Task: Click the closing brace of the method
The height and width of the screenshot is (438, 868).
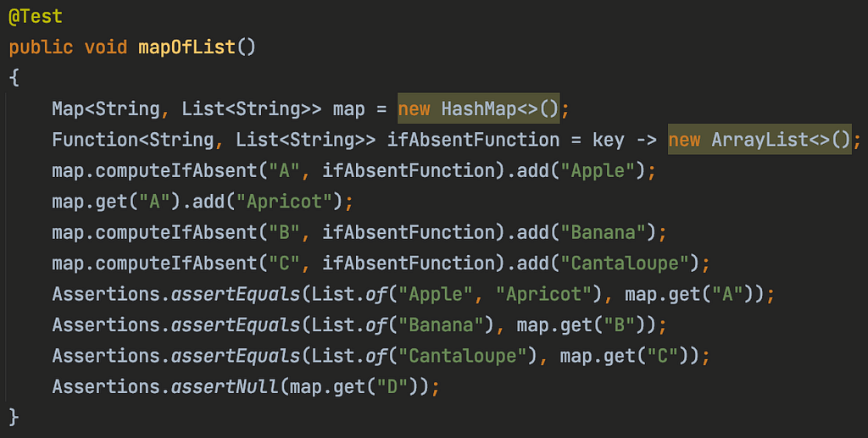Action: (x=14, y=417)
